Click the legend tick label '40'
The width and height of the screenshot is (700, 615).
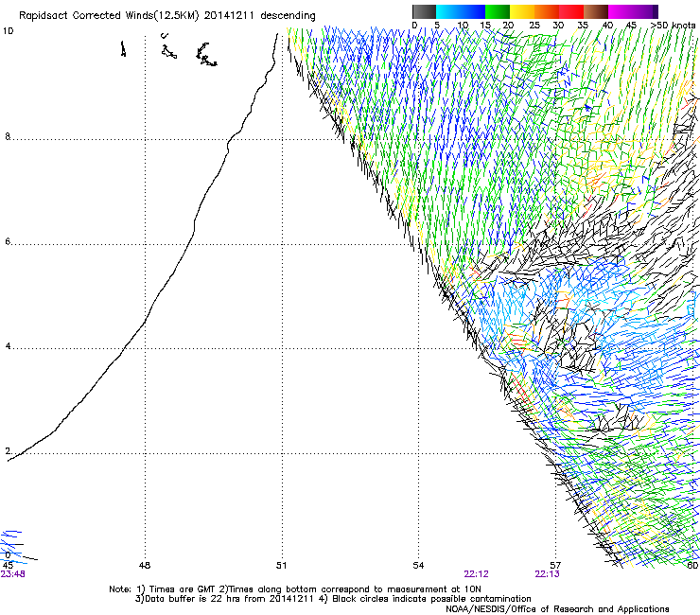[x=607, y=26]
